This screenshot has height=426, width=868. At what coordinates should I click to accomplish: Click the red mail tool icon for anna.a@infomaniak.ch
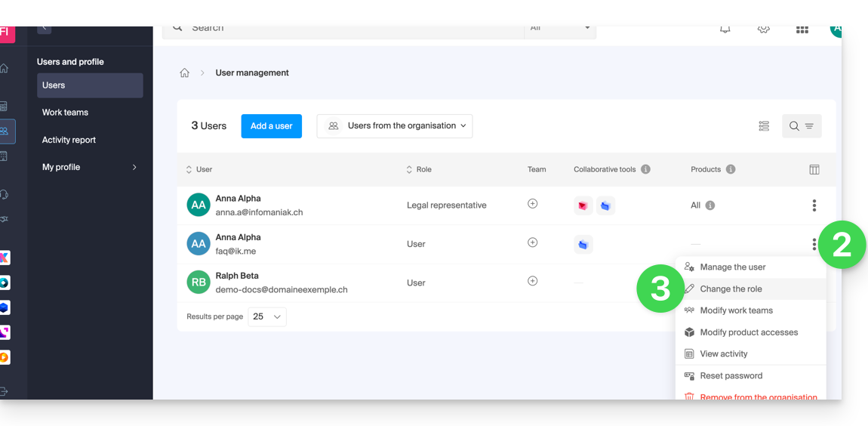pos(583,205)
